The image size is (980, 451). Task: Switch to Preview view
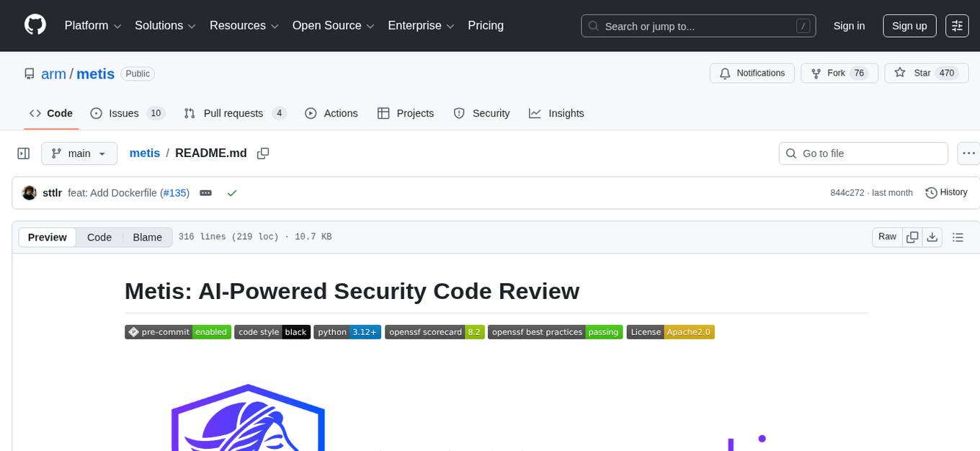[48, 237]
